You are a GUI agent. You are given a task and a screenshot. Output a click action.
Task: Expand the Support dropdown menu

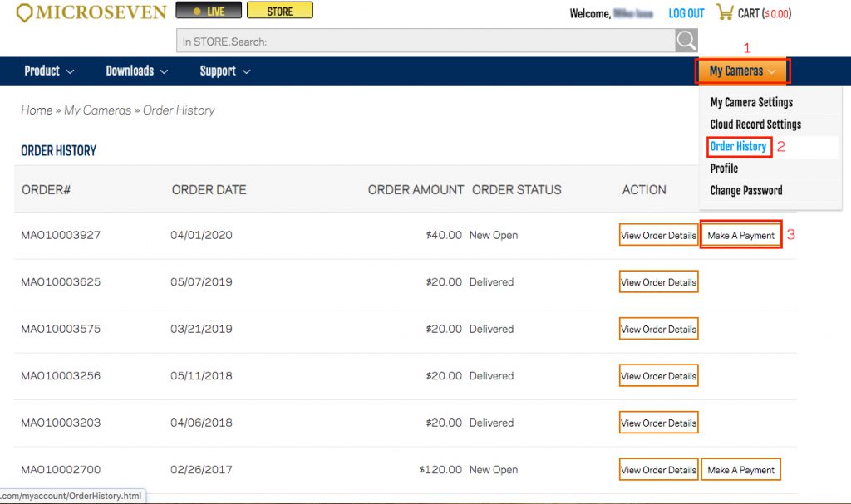click(x=224, y=71)
